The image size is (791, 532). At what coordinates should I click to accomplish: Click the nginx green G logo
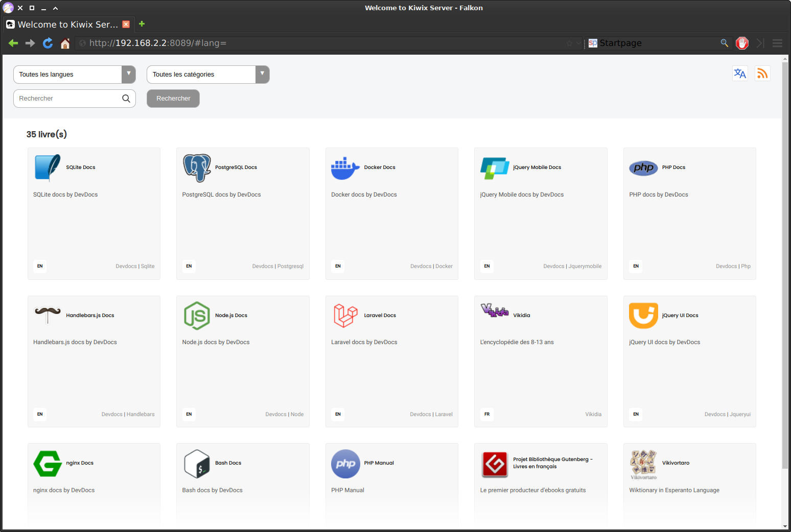coord(48,464)
